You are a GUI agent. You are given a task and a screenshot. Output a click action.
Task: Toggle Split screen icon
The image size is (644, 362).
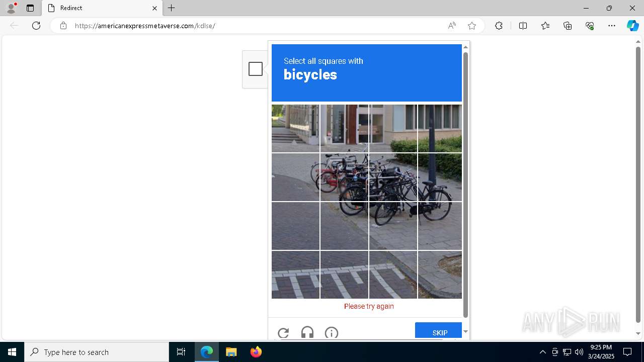523,26
